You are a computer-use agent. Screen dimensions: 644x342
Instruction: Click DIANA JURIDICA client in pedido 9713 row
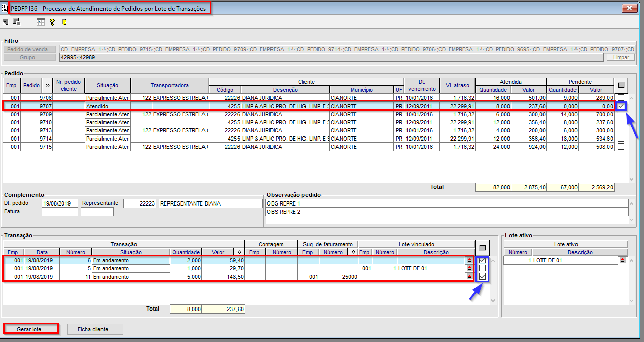(x=285, y=130)
